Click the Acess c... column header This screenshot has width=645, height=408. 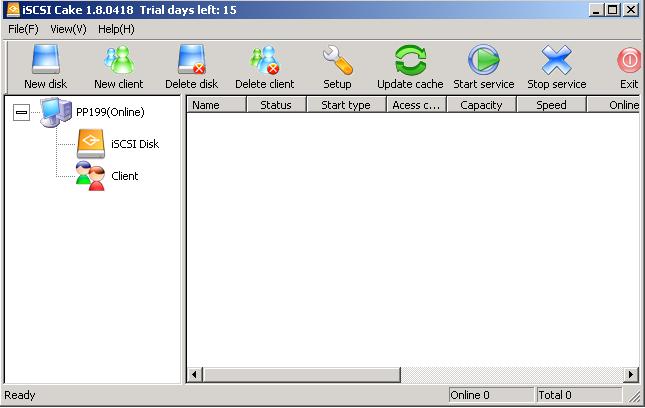(416, 105)
